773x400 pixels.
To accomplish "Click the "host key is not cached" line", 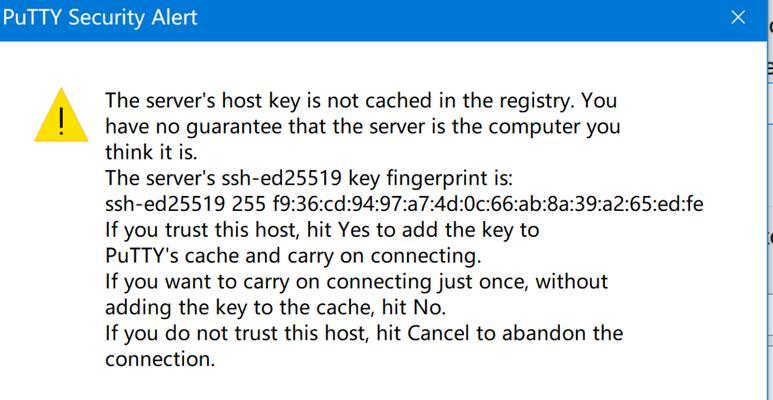I will click(x=361, y=101).
